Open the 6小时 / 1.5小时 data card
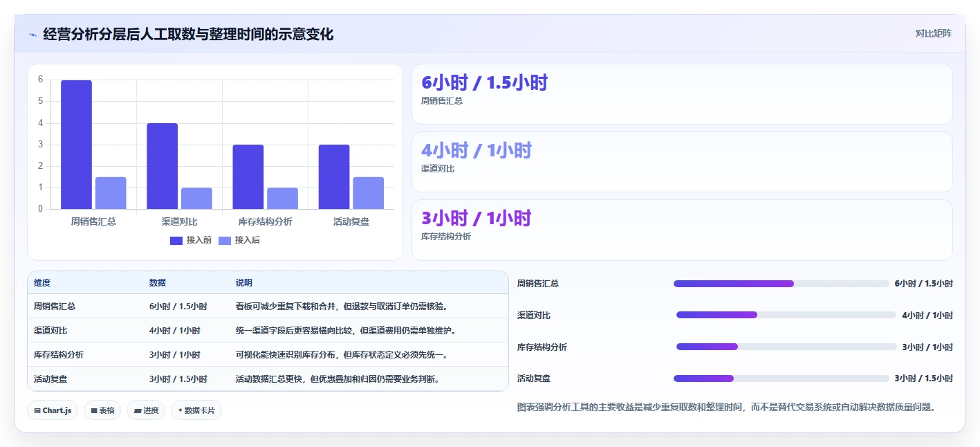Viewport: 980px width, 447px height. point(682,94)
